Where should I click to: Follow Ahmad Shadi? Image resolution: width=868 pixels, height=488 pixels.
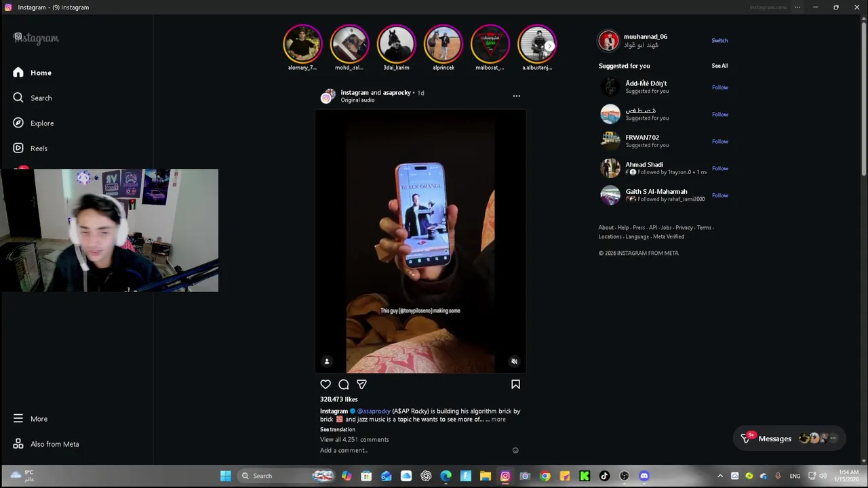coord(719,169)
